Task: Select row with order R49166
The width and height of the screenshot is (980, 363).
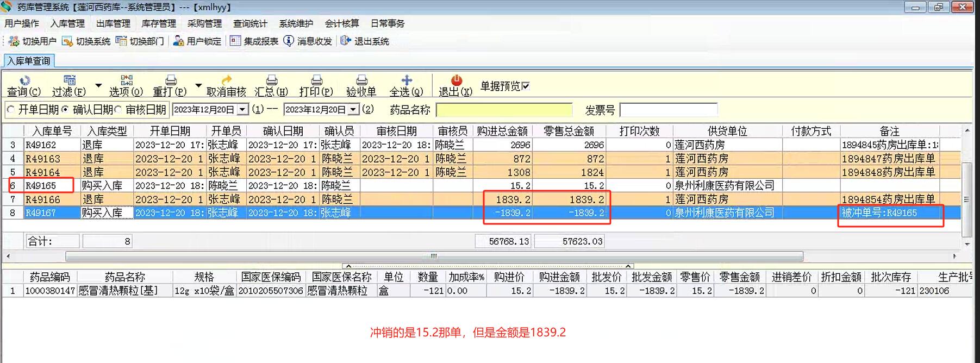Action: pyautogui.click(x=481, y=199)
